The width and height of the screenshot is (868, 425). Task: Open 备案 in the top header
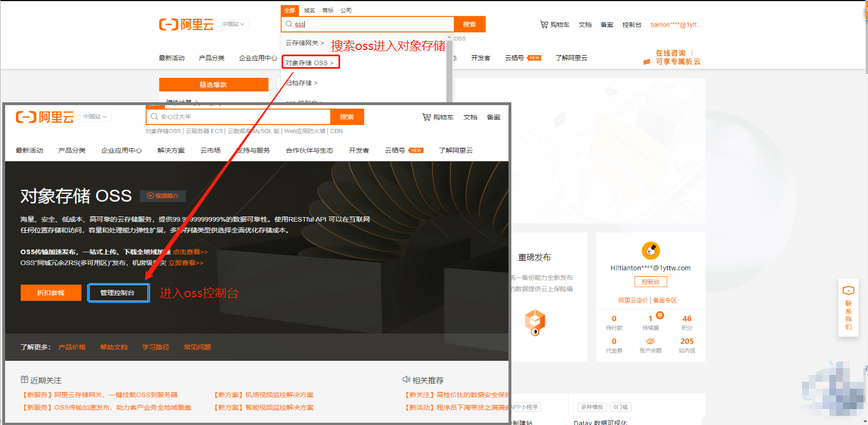tap(607, 24)
